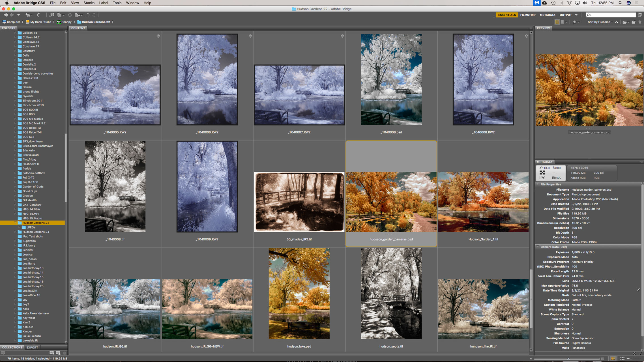Rotate 90 degrees counterclockwise
Image resolution: width=644 pixels, height=362 pixels.
tap(88, 15)
